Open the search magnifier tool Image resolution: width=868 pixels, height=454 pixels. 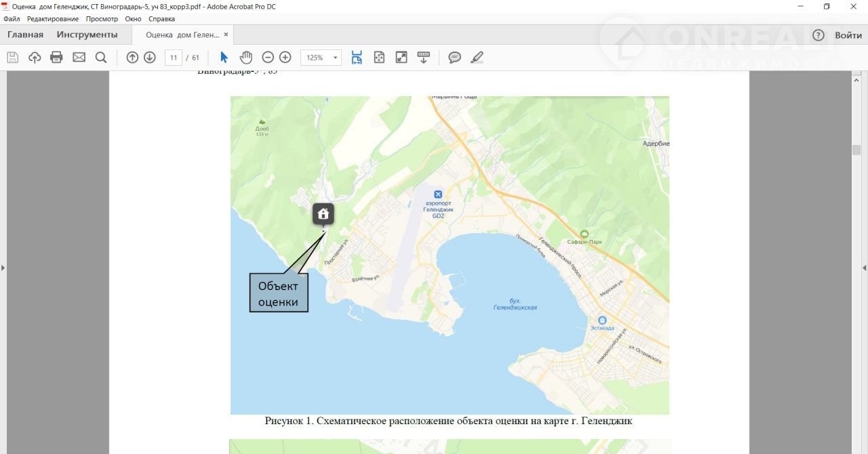[101, 58]
